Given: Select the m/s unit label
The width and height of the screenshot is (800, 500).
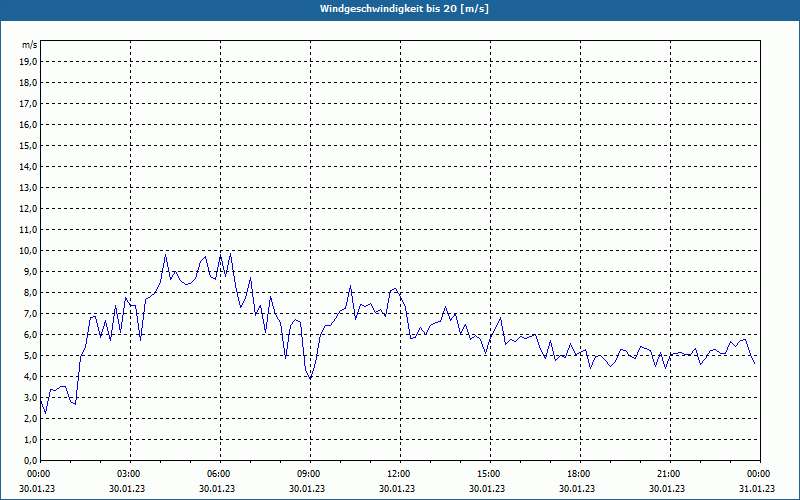Looking at the screenshot, I should point(30,45).
